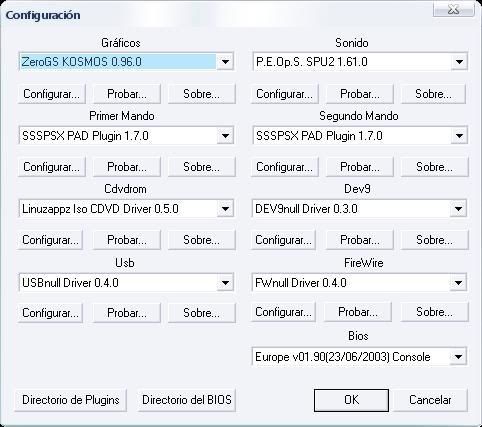The image size is (482, 427).
Task: Expand the Gráficos plugin dropdown
Action: (x=225, y=62)
